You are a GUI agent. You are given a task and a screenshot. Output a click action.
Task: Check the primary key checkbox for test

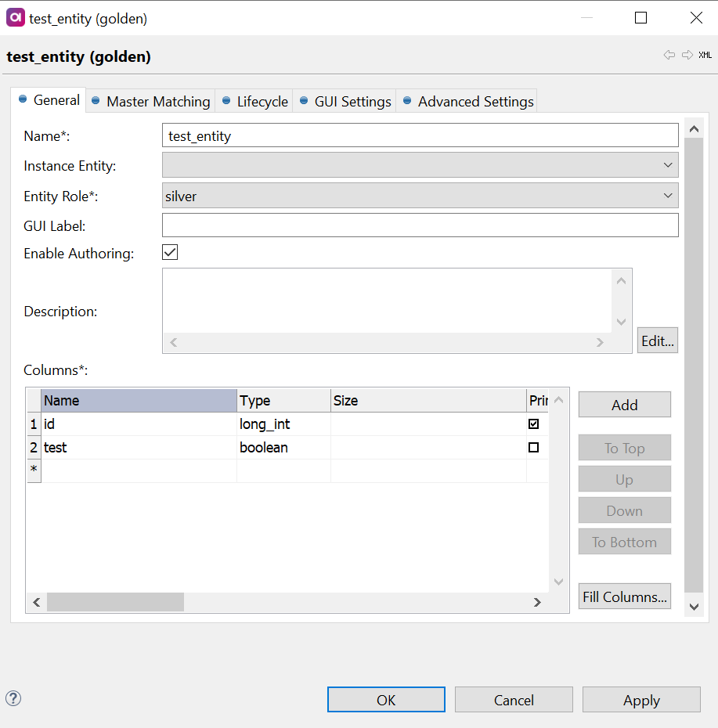[x=535, y=447]
